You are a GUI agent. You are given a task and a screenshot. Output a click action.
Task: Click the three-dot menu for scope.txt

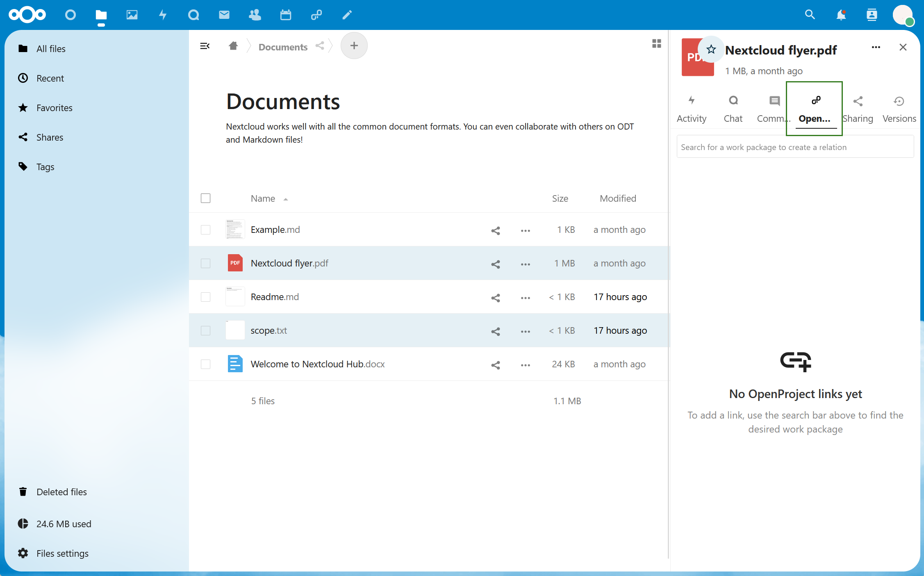(525, 330)
